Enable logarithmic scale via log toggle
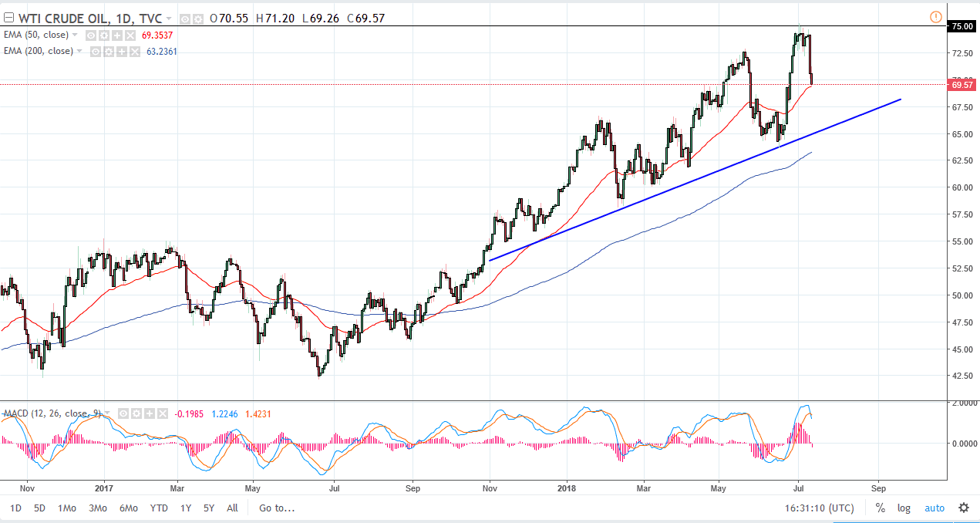 click(x=903, y=508)
